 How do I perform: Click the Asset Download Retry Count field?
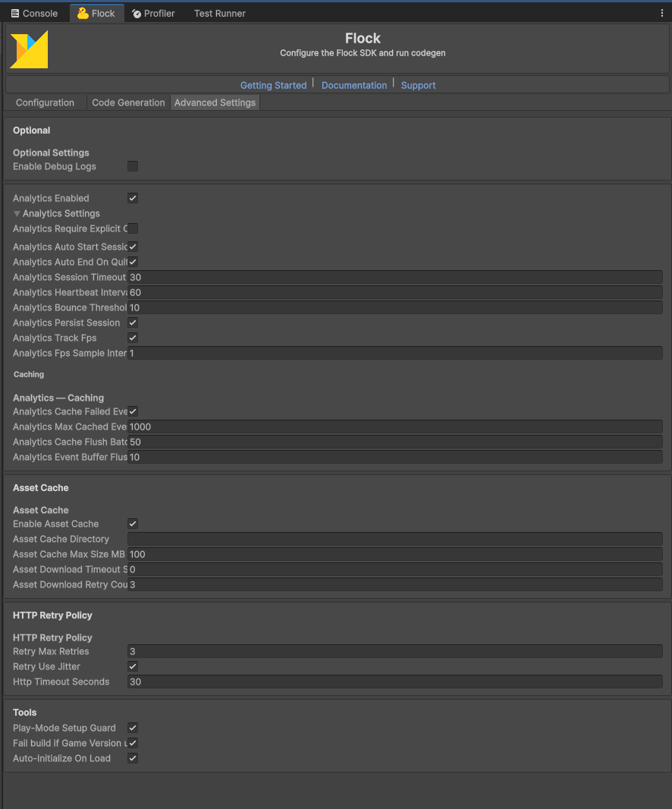click(395, 584)
